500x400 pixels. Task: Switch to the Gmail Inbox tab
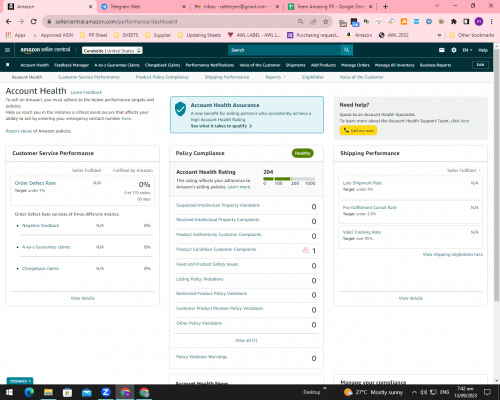tap(237, 6)
